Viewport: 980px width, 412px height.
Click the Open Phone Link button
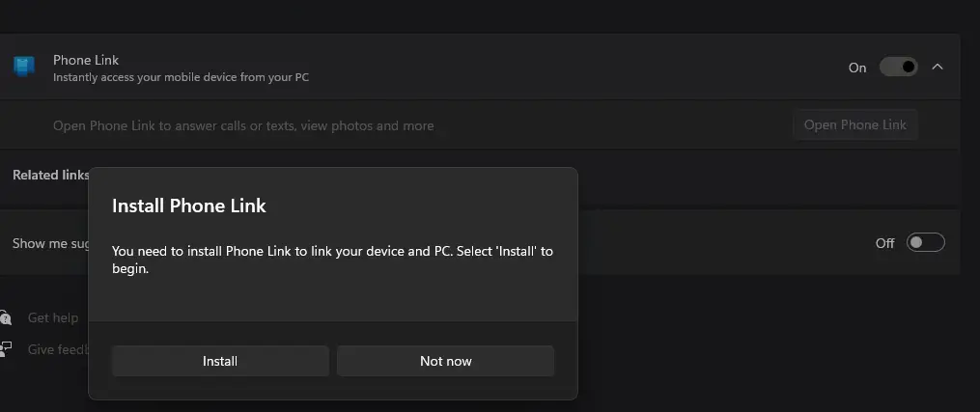[854, 125]
